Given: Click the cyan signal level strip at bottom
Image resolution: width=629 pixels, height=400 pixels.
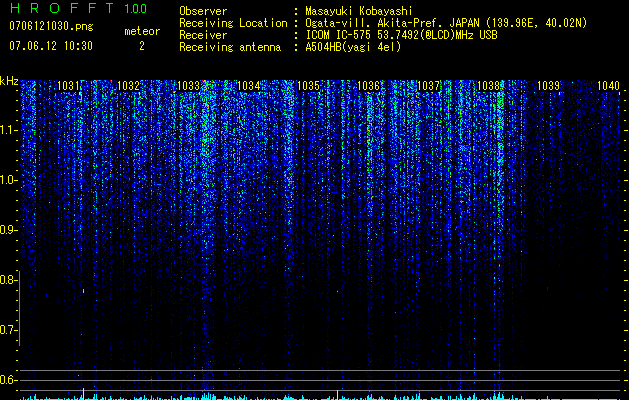Looking at the screenshot, I should 321,397.
